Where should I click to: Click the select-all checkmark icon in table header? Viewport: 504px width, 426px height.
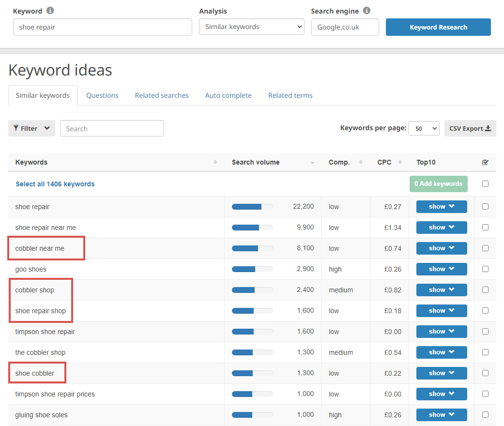coord(485,162)
